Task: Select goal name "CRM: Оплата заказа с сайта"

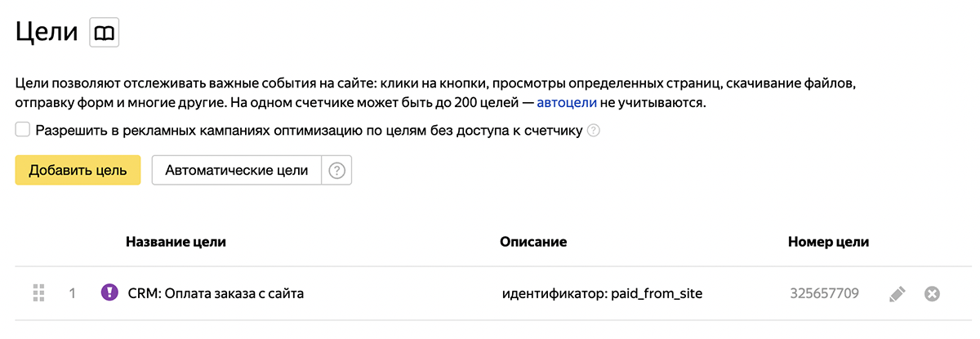Action: 216,292
